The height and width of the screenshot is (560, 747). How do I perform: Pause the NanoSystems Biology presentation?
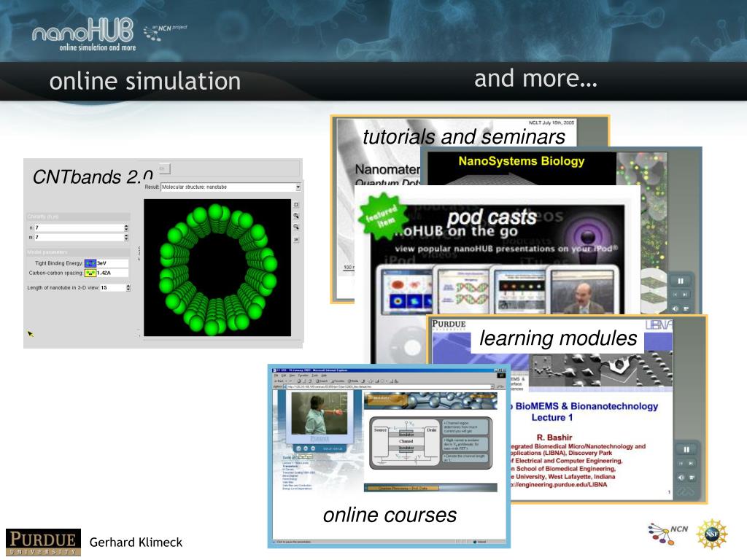(x=681, y=281)
